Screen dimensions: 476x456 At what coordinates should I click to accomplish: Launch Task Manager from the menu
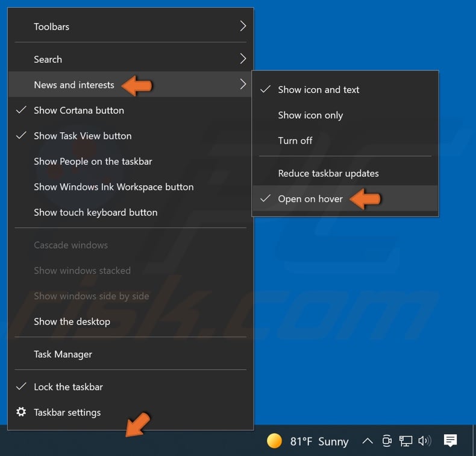pos(131,354)
